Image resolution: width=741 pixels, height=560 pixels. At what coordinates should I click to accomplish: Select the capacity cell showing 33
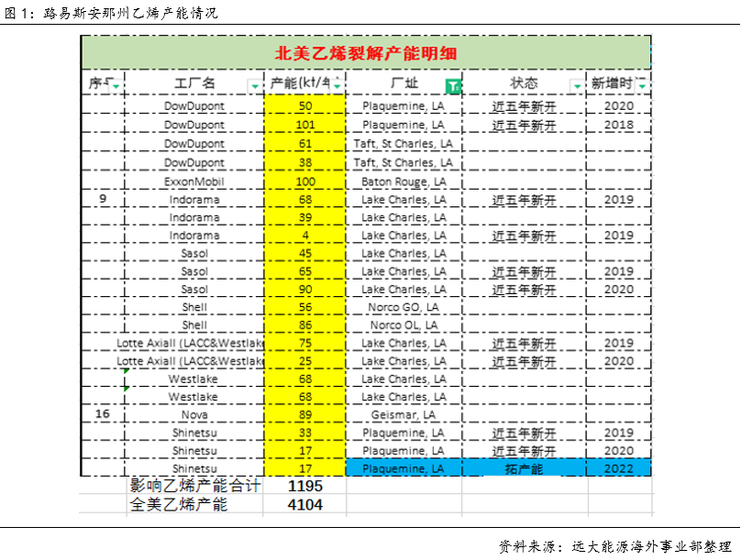tap(305, 433)
